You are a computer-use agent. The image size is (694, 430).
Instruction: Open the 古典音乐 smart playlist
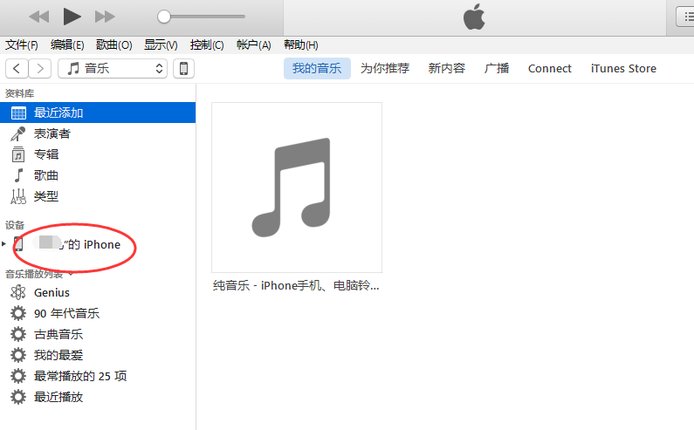pos(58,335)
